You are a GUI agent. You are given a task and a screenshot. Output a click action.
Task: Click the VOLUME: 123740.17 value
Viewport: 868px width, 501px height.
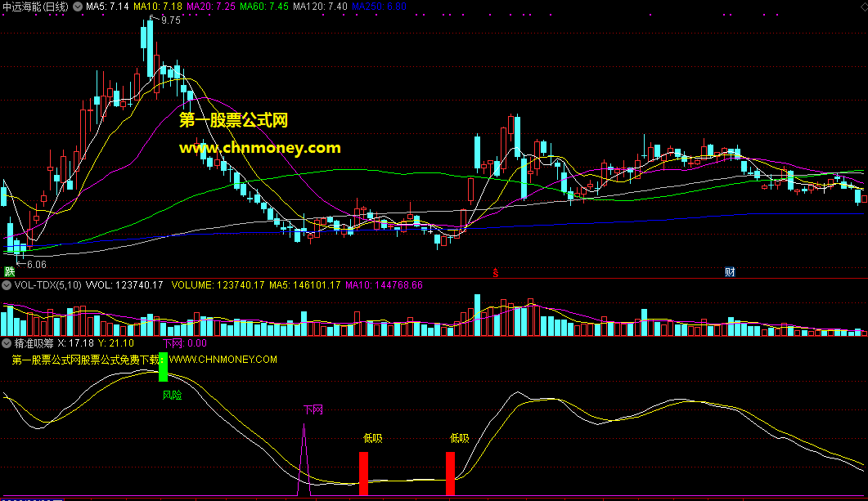[x=218, y=285]
